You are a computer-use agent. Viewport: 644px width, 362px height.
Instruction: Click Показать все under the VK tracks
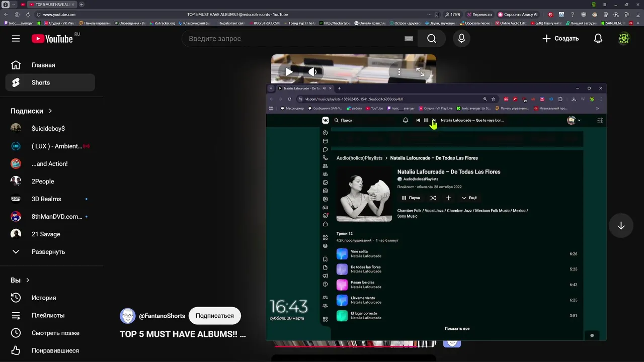click(x=457, y=328)
